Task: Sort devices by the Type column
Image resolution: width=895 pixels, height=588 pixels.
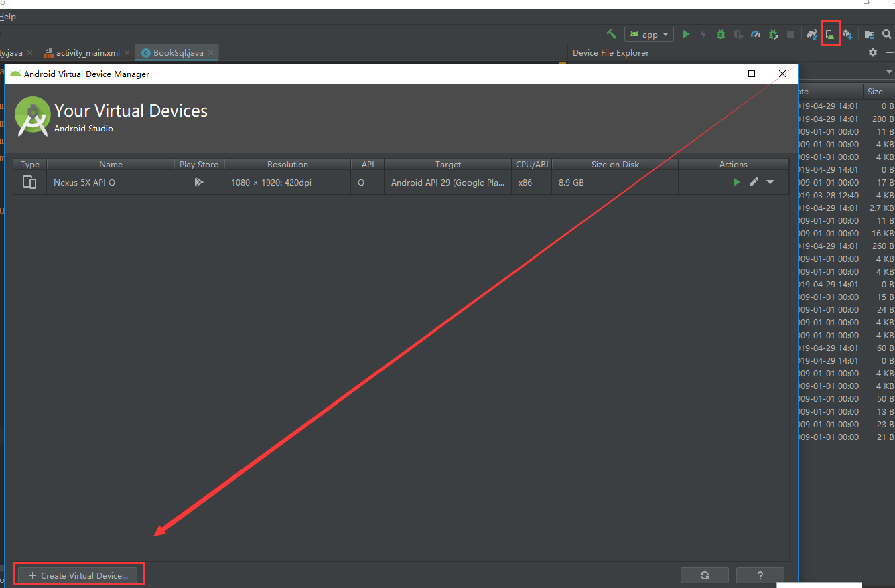Action: pos(30,164)
